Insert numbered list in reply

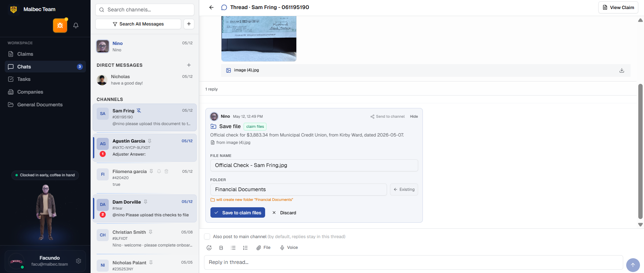tap(245, 248)
